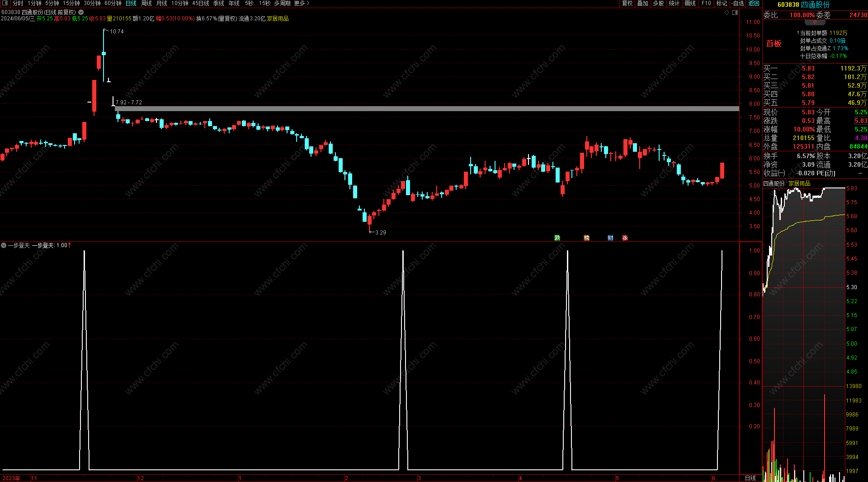Click 家居用品 link above intraday chart
Viewport: 868px width, 482px height.
(800, 183)
